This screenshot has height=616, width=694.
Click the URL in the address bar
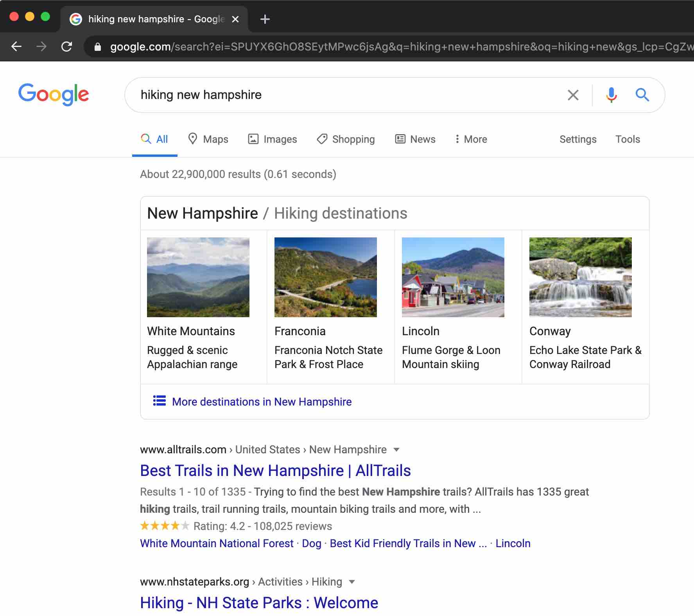(402, 47)
